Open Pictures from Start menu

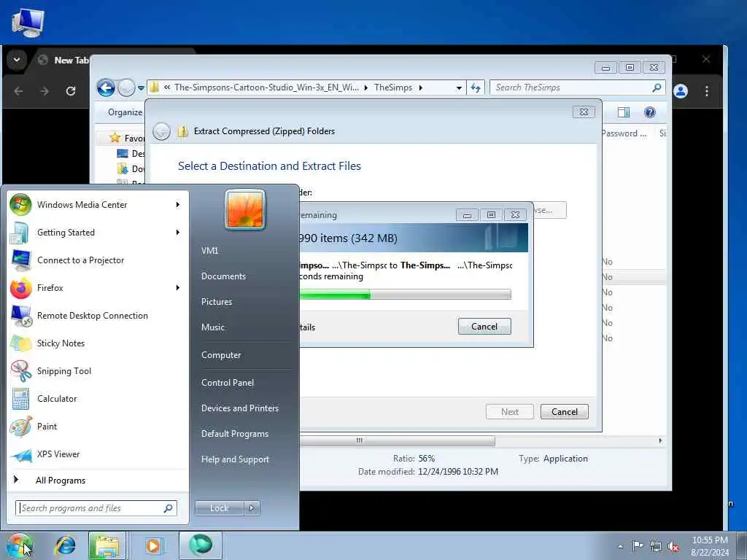coord(217,302)
